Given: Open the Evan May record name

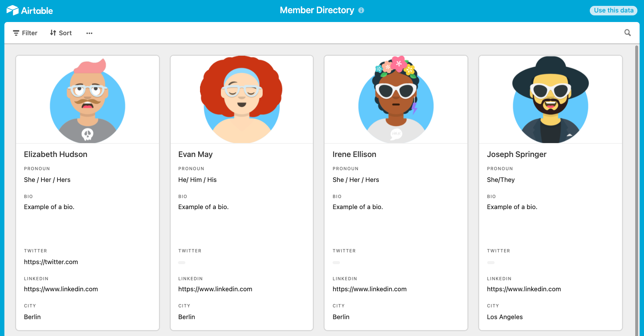Looking at the screenshot, I should 195,154.
